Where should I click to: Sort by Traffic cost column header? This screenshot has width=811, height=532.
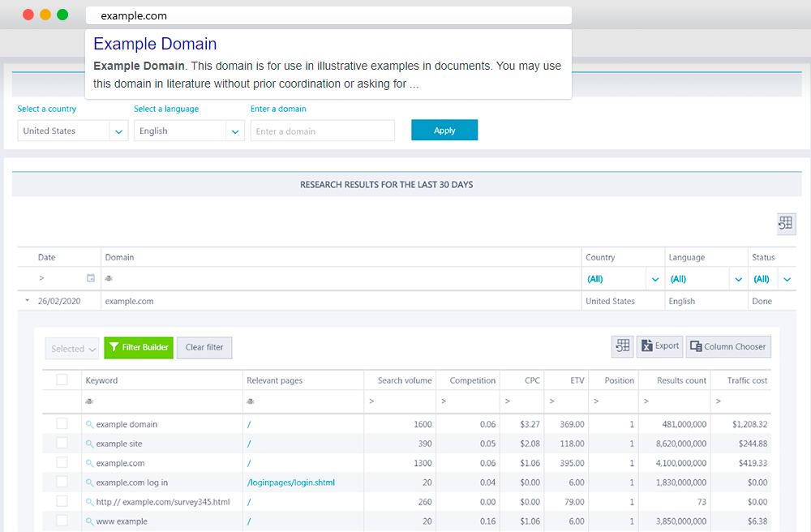pyautogui.click(x=747, y=380)
